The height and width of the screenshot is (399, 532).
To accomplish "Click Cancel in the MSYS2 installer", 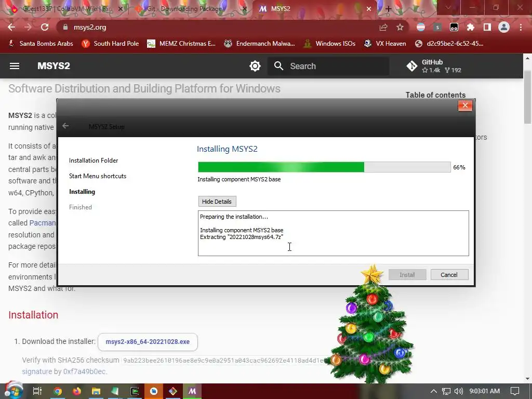I will pyautogui.click(x=449, y=275).
